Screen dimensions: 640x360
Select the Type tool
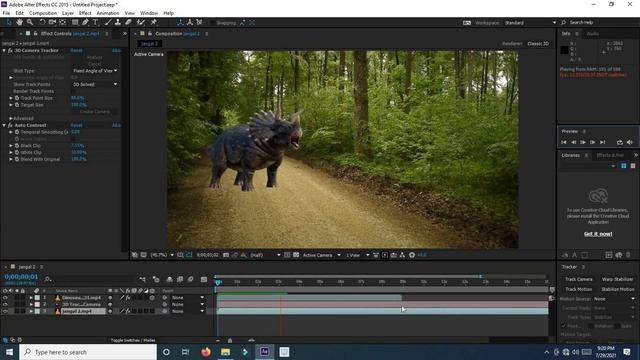coord(96,22)
